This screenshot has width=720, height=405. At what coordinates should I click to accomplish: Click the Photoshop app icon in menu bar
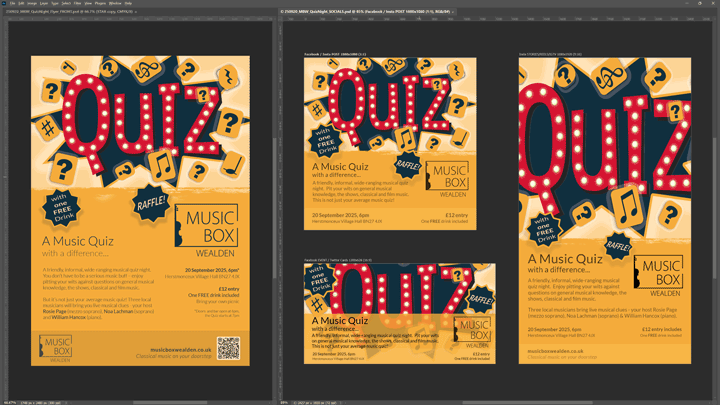tap(4, 3)
